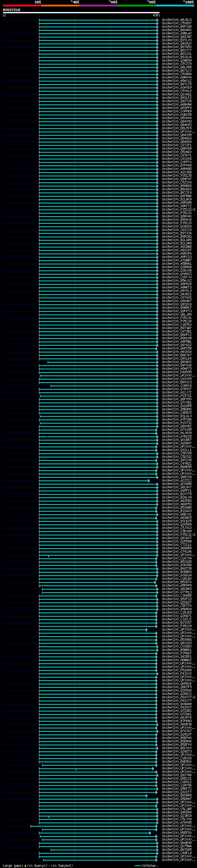Open hit UniRef100_B6U4K0

tap(176, 30)
